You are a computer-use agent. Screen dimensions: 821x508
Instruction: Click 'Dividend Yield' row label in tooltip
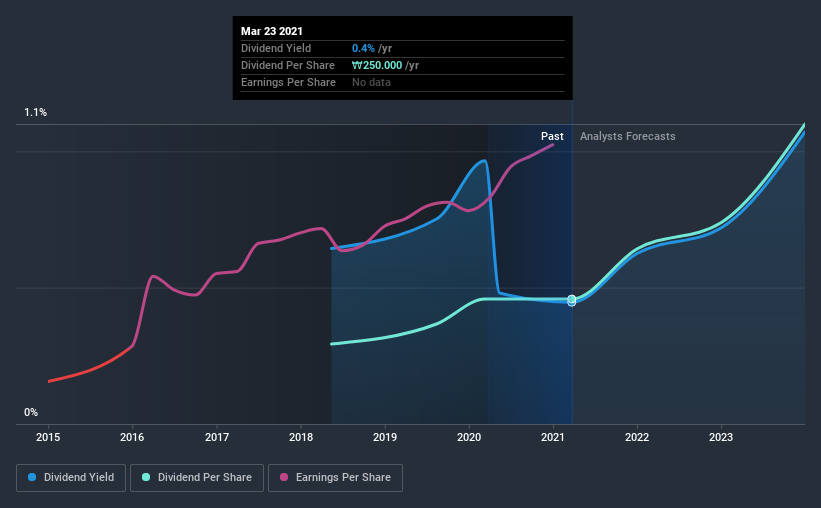tap(276, 48)
